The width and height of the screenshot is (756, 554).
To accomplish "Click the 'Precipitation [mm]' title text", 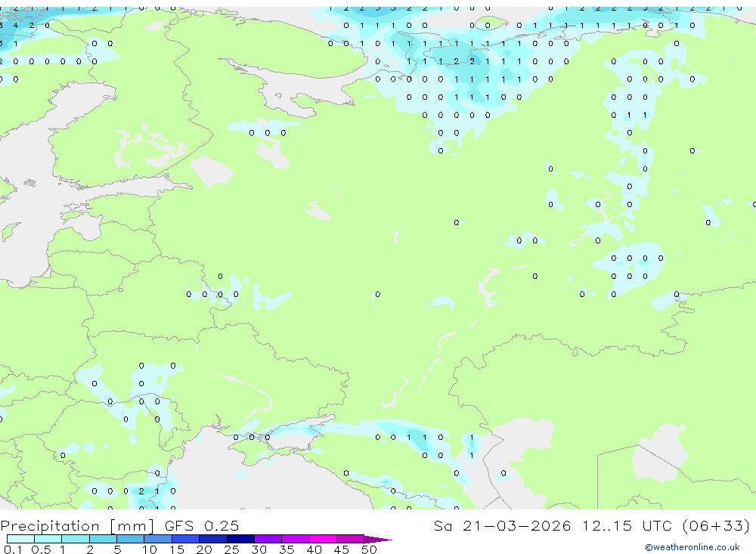I will (78, 526).
